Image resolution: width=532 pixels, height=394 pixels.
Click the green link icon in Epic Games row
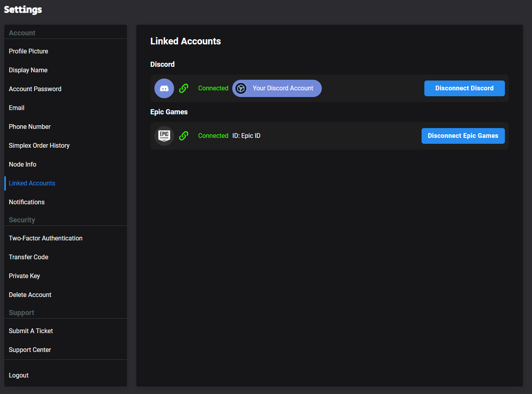click(183, 136)
